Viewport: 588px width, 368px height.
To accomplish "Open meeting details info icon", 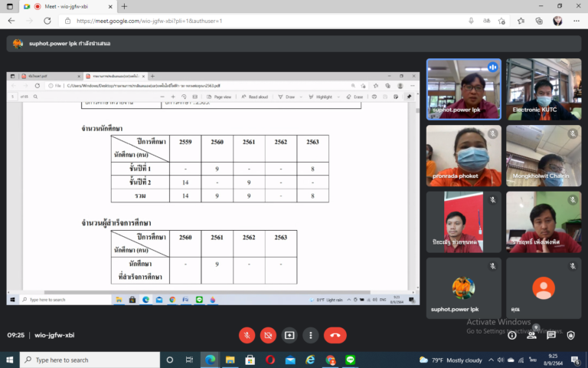I will (x=512, y=335).
